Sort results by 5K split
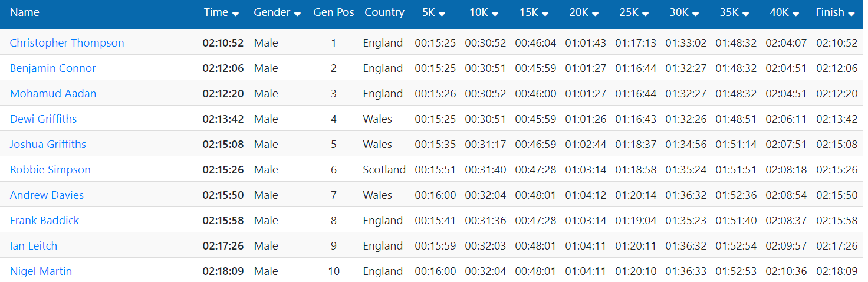 tap(442, 14)
